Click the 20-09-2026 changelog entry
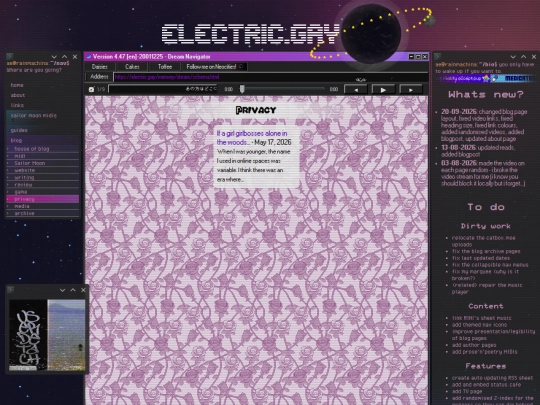The image size is (540, 405). point(484,125)
